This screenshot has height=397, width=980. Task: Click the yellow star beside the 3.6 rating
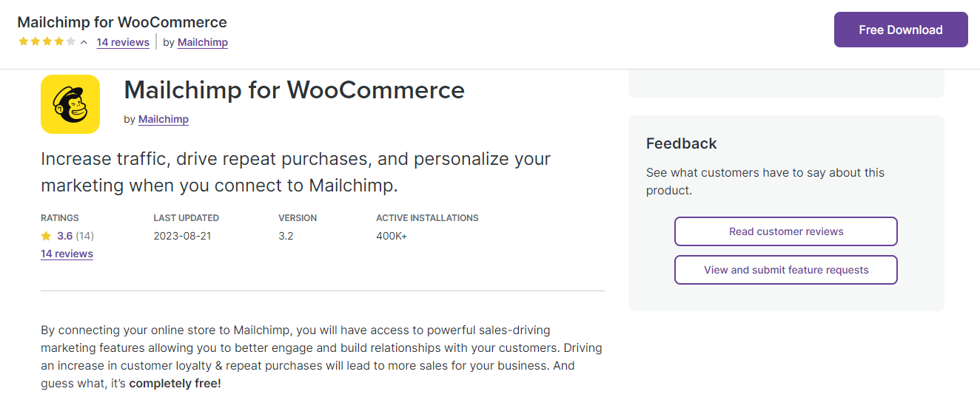47,237
